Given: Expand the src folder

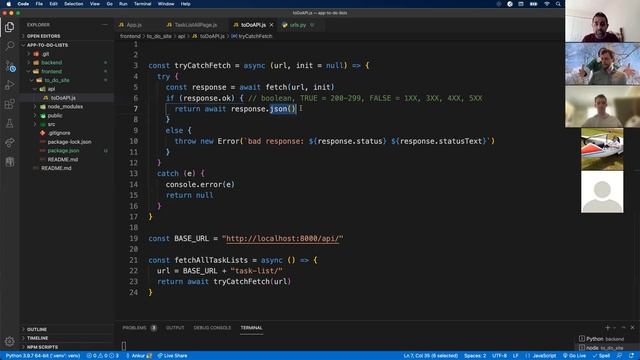Looking at the screenshot, I should pos(51,124).
